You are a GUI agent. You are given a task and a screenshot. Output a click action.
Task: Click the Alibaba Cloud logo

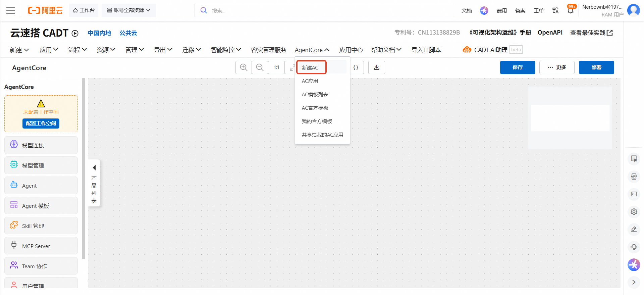point(45,10)
